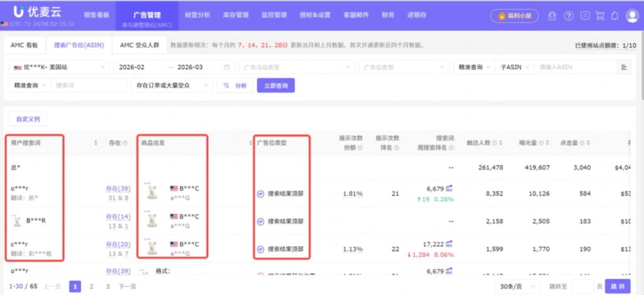Click the 分析 button

pos(235,86)
